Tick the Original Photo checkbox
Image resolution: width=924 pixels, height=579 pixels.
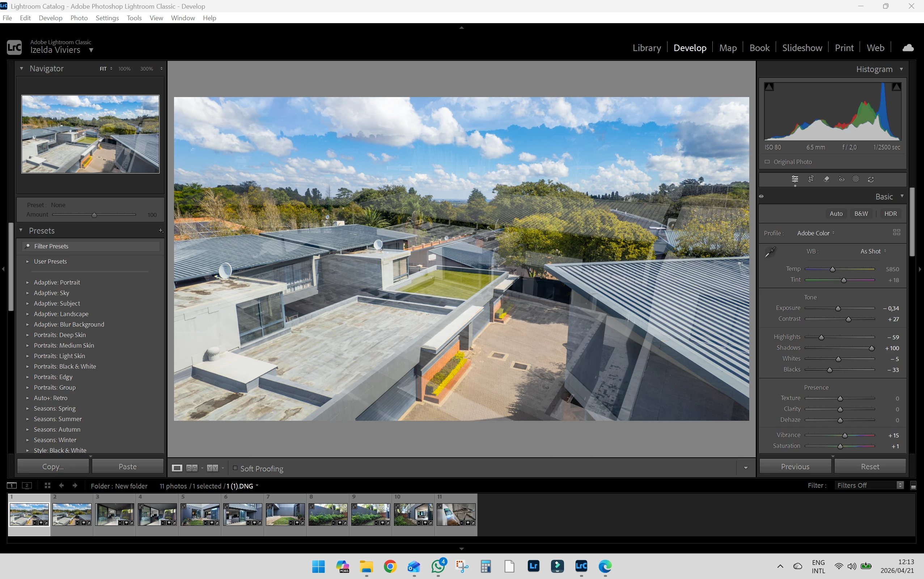(767, 161)
